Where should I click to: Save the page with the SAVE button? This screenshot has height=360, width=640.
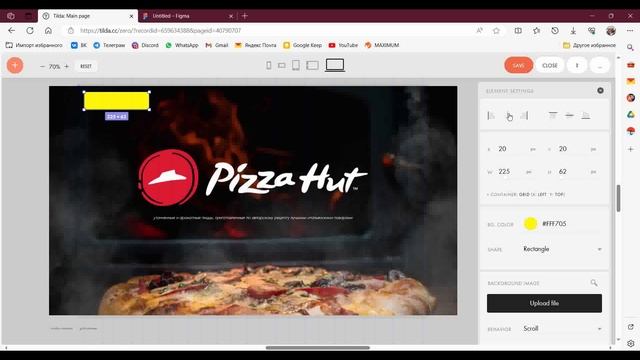click(x=518, y=65)
